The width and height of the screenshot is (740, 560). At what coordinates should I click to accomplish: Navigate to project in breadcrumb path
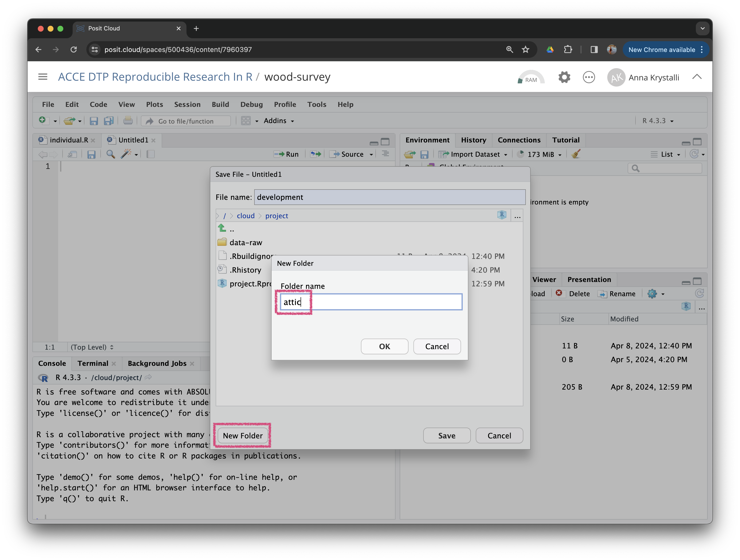276,216
